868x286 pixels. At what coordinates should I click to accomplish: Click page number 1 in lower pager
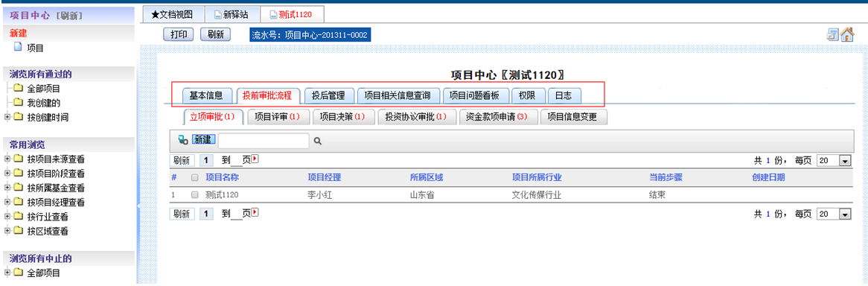206,214
